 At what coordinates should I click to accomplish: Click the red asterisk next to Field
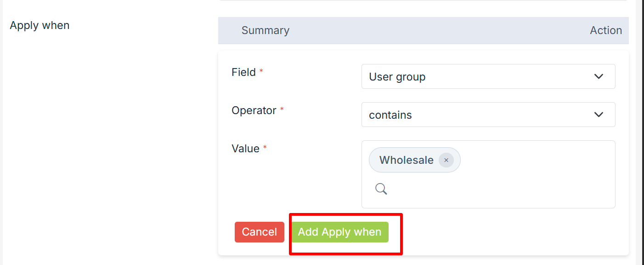coord(261,72)
